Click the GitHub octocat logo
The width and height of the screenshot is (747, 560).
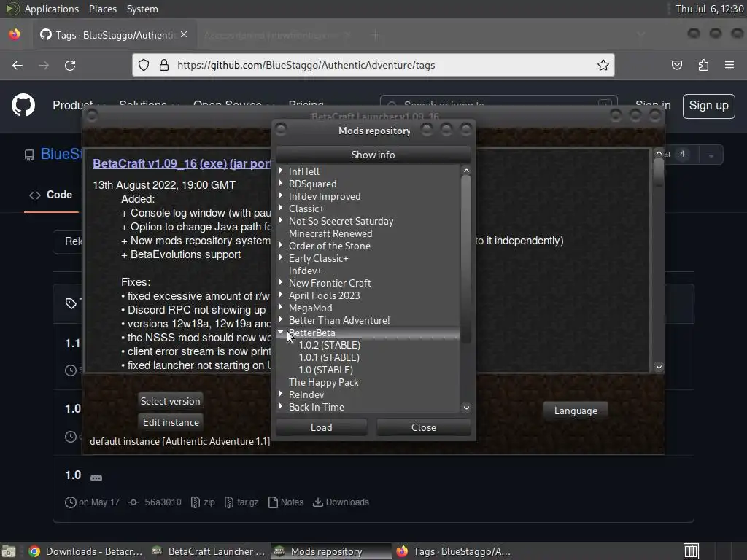coord(23,105)
